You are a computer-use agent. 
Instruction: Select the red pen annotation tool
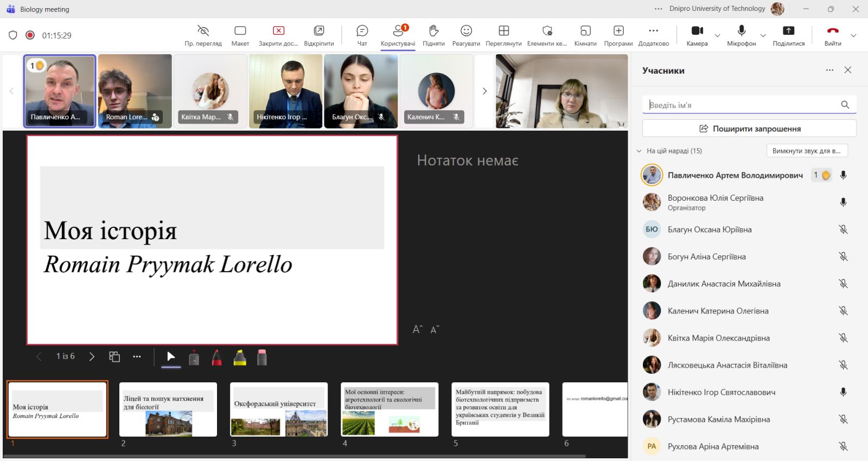click(x=217, y=357)
